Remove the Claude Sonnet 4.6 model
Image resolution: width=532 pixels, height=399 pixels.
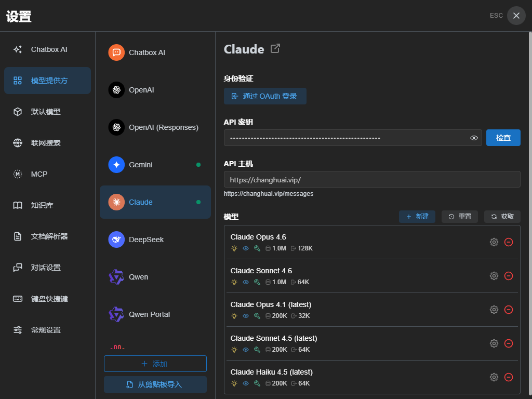click(x=509, y=276)
